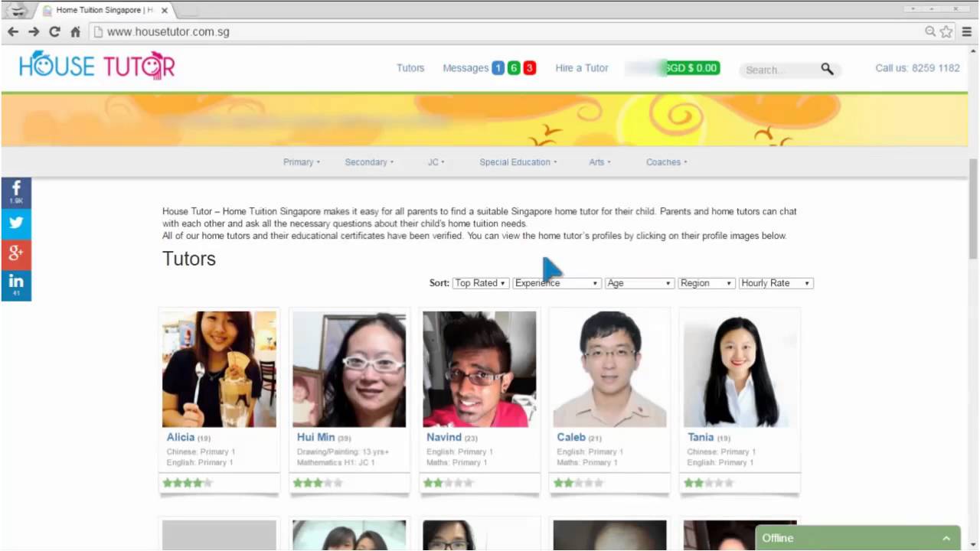Viewport: 980px width, 551px height.
Task: Share the page on Google Plus
Action: point(16,254)
